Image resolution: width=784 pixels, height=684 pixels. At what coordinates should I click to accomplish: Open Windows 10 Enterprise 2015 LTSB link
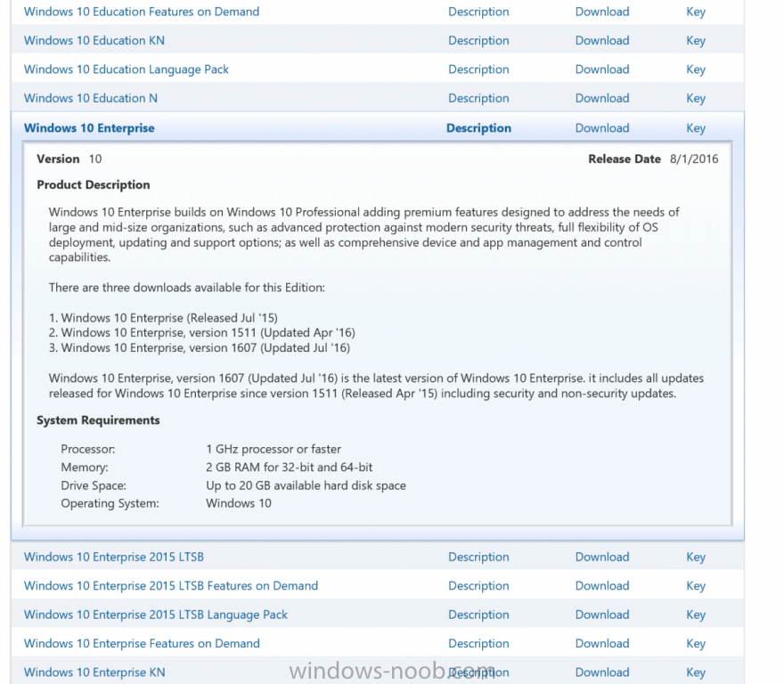[x=113, y=557]
